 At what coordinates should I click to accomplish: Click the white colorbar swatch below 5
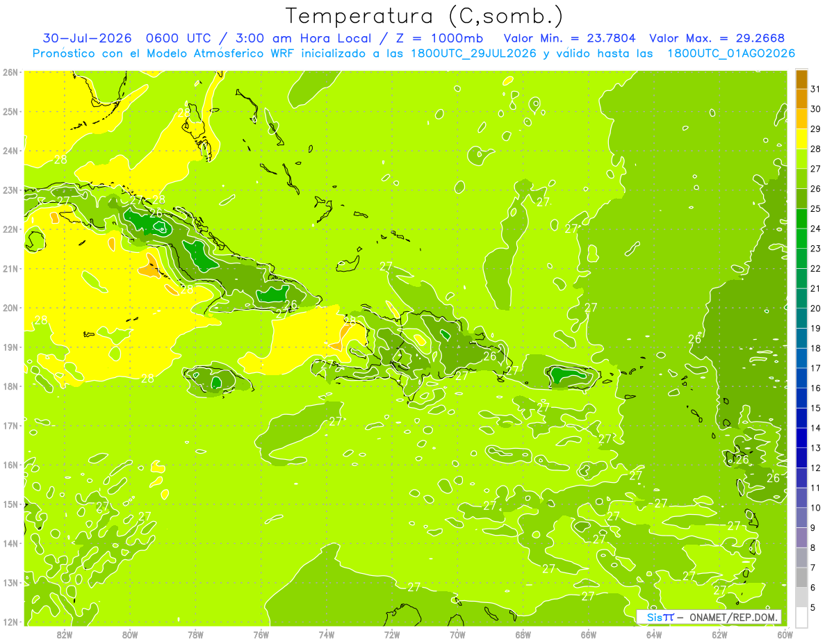point(801,617)
